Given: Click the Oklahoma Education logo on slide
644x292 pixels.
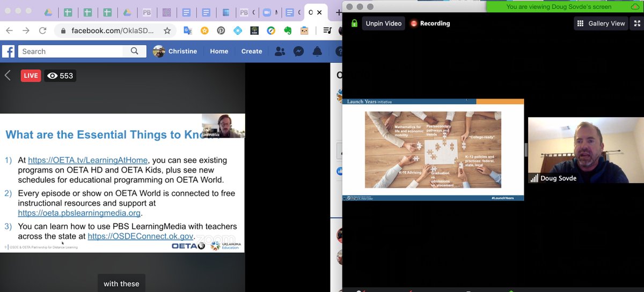Looking at the screenshot, I should pyautogui.click(x=226, y=246).
